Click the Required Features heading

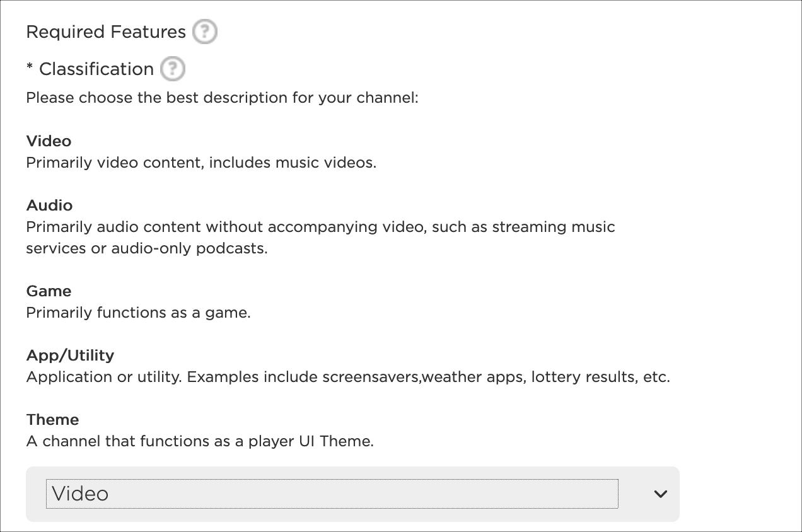[x=106, y=32]
